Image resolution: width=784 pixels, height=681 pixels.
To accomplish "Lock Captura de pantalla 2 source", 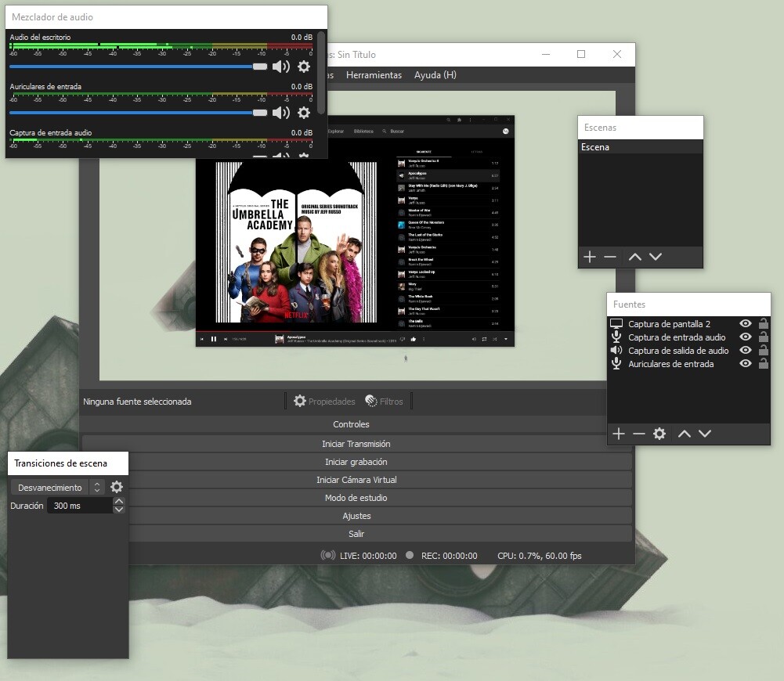I will 763,323.
